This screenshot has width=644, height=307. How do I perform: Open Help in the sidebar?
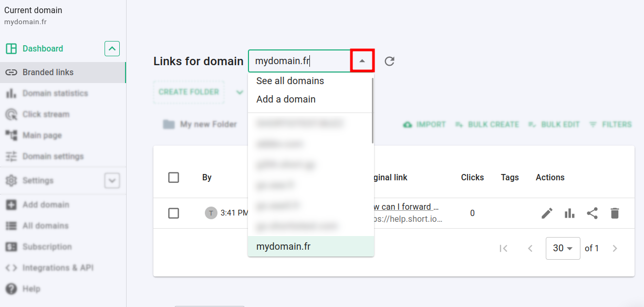[x=31, y=289]
